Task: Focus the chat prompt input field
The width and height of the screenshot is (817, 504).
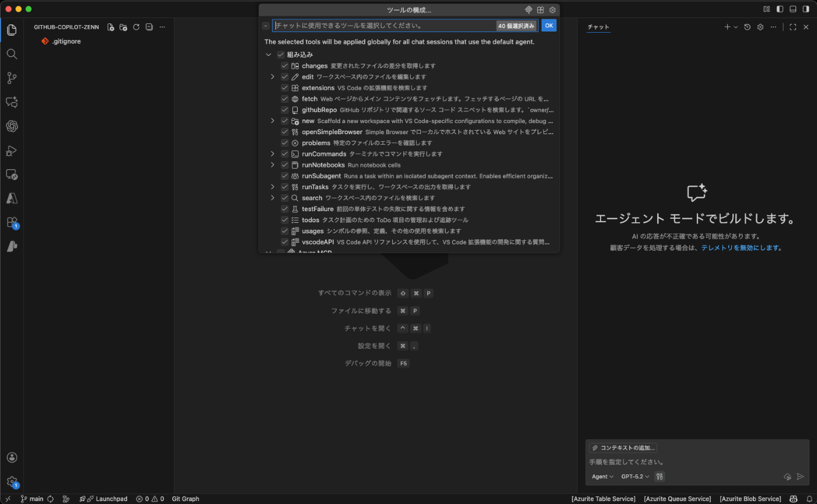Action: 697,462
